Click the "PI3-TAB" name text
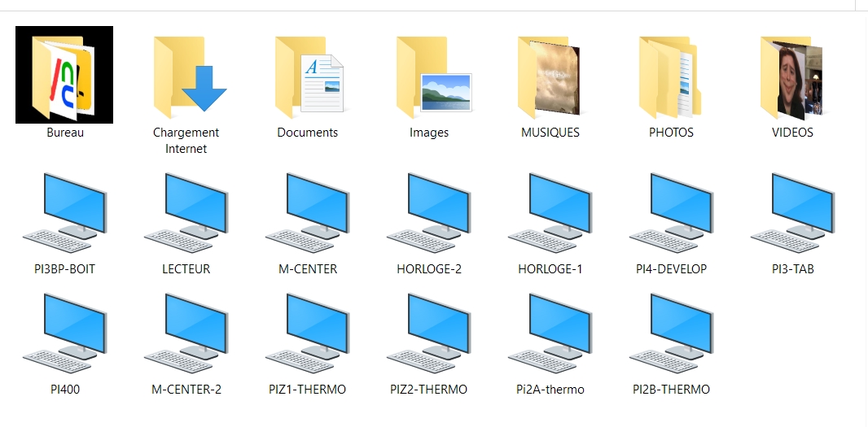Image resolution: width=868 pixels, height=427 pixels. tap(793, 269)
